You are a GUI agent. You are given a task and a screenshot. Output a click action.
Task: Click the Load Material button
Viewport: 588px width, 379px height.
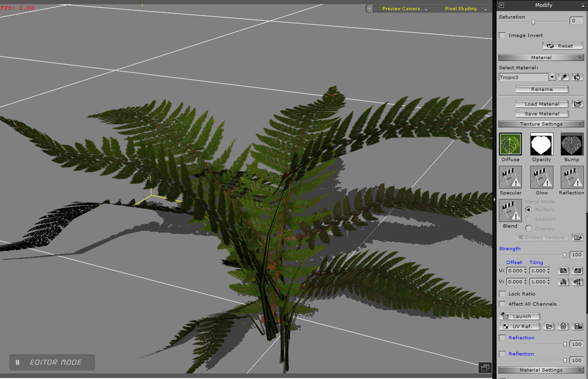(x=542, y=104)
